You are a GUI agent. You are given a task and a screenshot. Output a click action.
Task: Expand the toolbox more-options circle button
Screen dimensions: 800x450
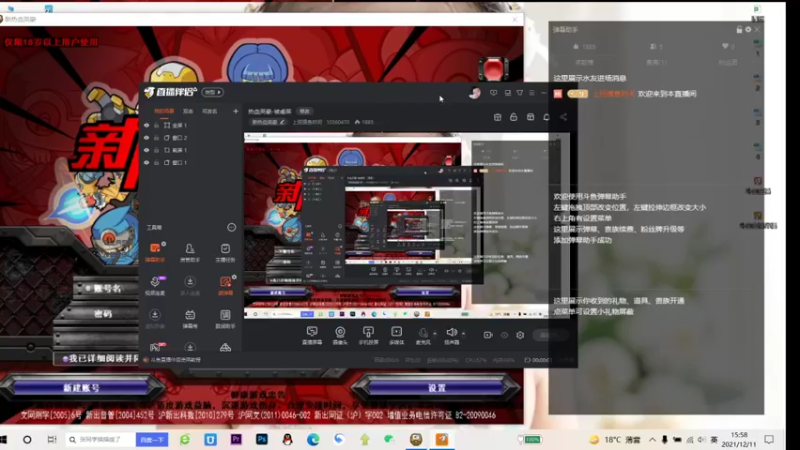[x=232, y=227]
